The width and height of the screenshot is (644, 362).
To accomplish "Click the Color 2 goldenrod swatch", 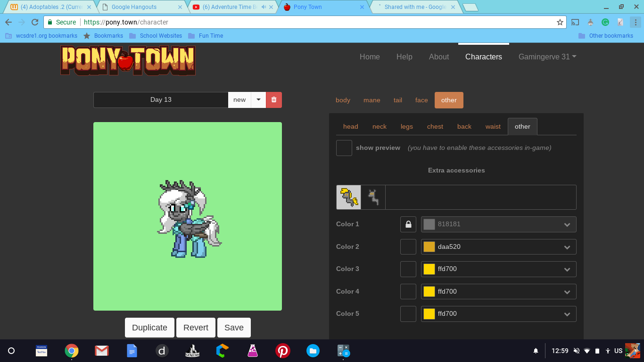I will 429,247.
